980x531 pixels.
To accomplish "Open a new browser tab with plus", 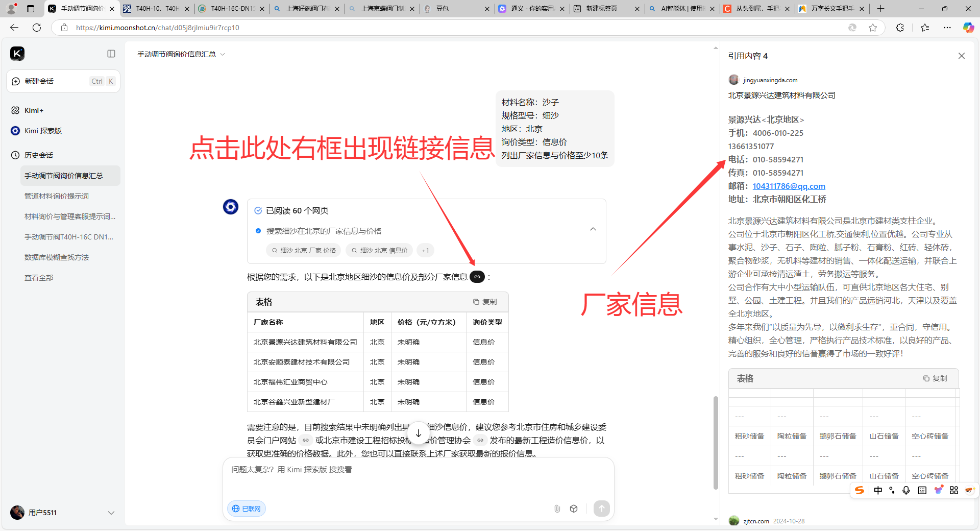I will 881,9.
